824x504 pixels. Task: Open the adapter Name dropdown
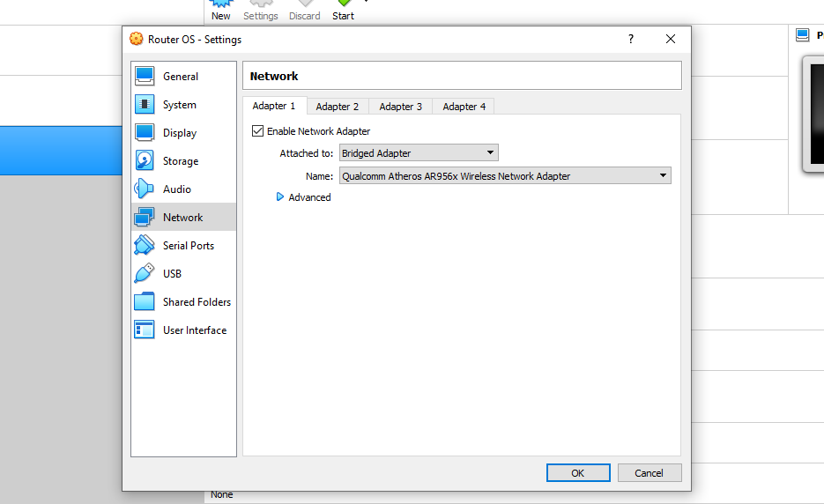(x=505, y=175)
